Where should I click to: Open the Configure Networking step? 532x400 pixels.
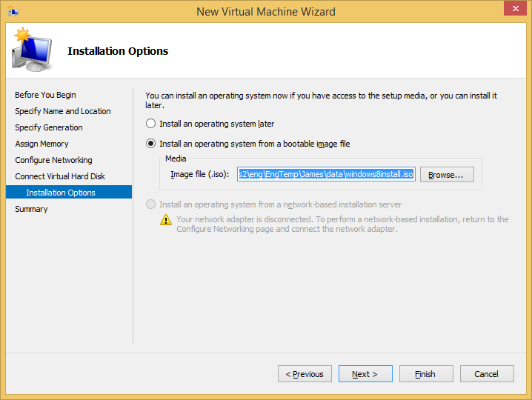point(53,160)
